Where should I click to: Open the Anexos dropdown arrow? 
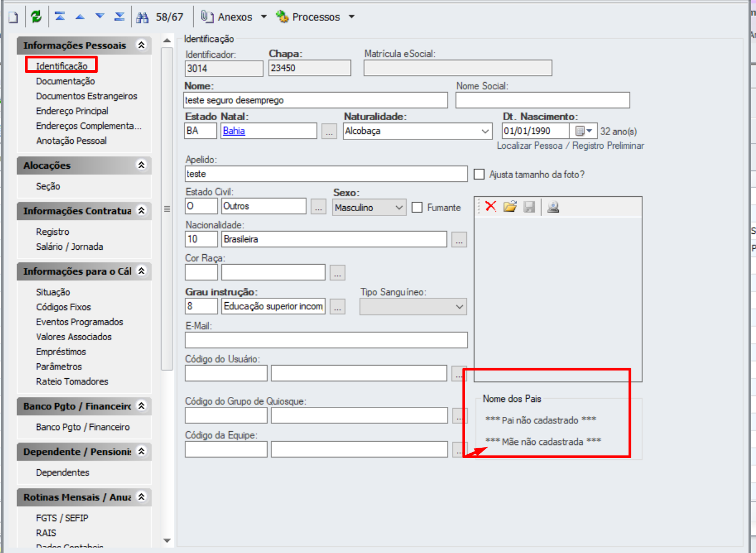(264, 17)
